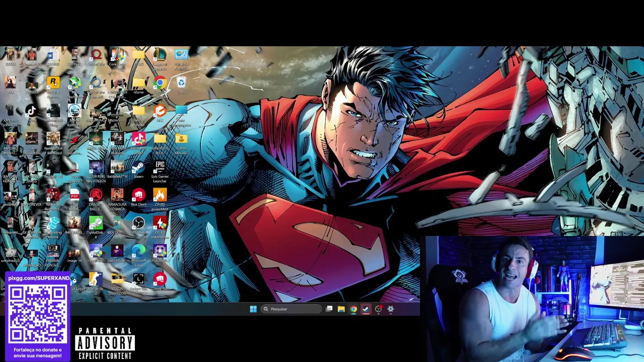Select the Black Myth Wukong shortcut
The image size is (644, 362).
pos(117,144)
